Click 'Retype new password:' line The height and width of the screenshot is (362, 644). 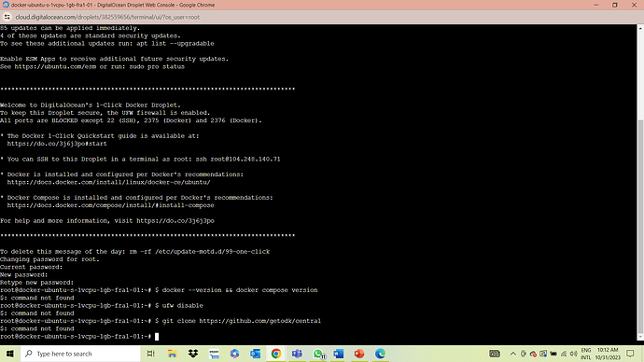[x=37, y=283]
